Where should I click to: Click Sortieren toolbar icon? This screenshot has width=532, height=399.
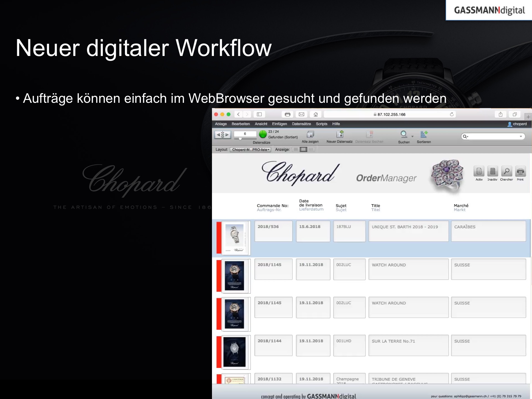[424, 134]
